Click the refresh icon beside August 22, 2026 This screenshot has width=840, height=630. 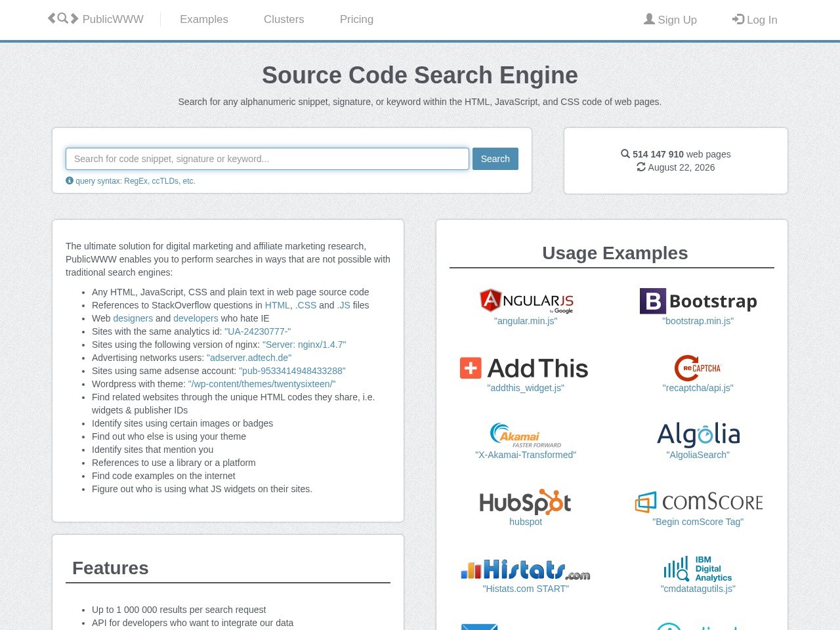click(641, 167)
